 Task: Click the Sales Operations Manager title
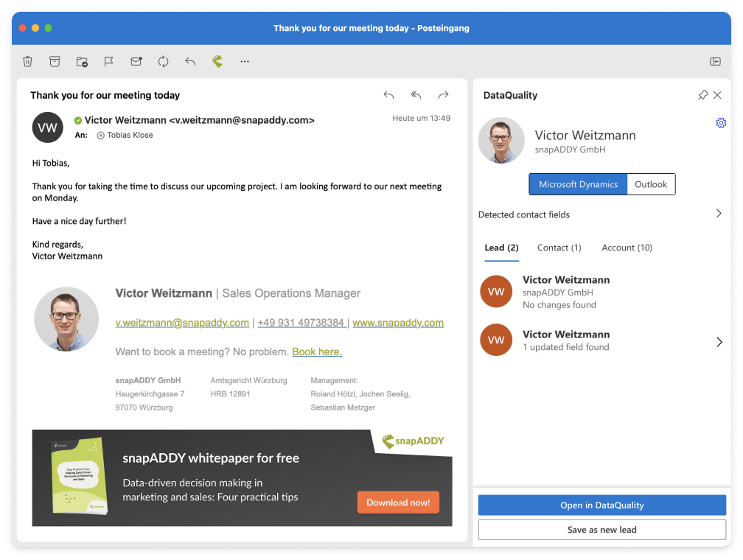pos(291,293)
